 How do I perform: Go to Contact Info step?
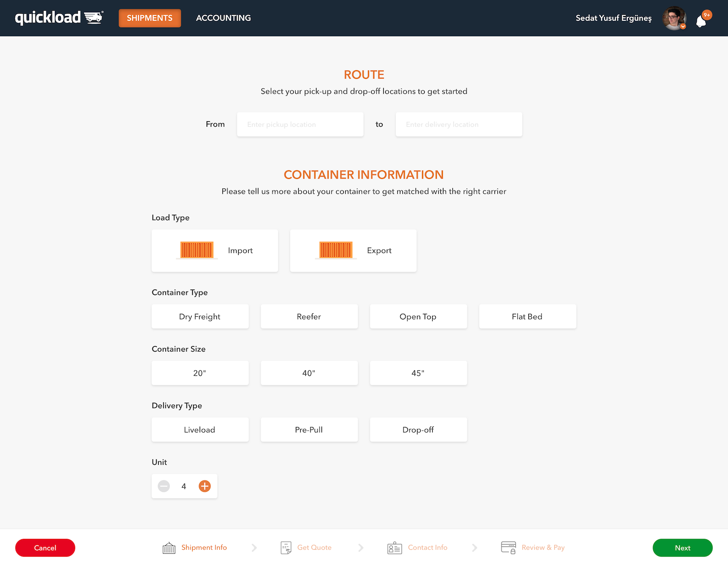click(428, 547)
